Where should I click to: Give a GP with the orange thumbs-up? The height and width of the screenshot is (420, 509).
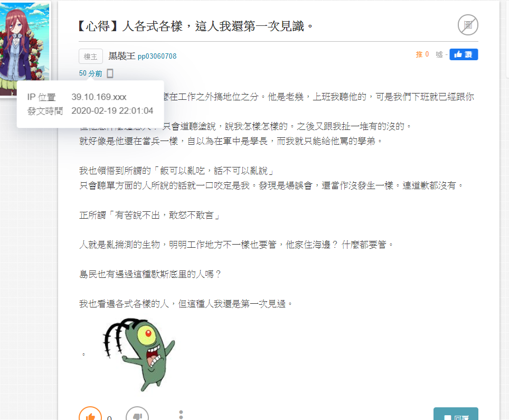[x=90, y=414]
